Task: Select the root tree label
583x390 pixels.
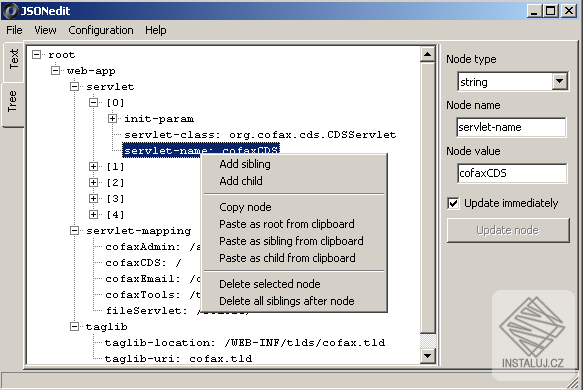Action: tap(62, 55)
